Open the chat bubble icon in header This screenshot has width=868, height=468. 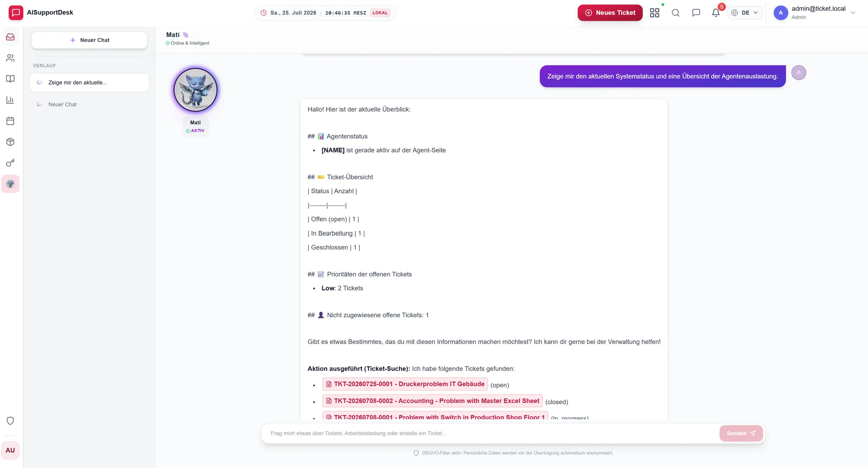coord(696,13)
